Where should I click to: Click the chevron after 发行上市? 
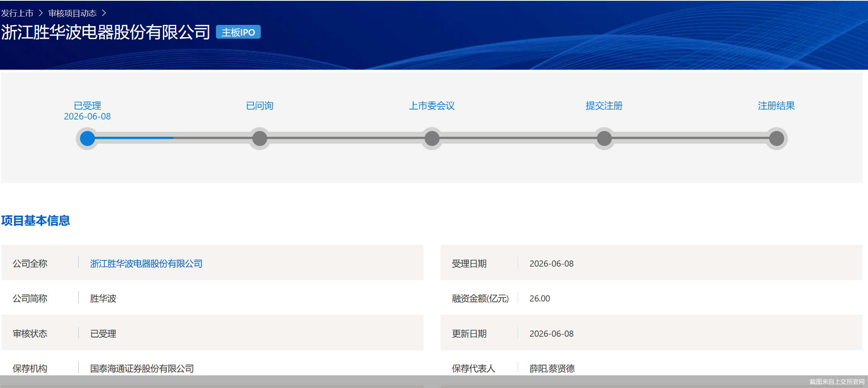[41, 13]
